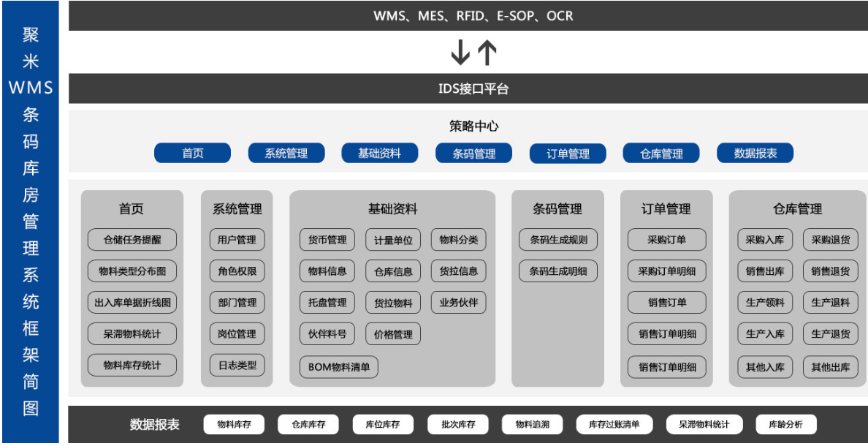Click 业务伙伴 box
This screenshot has width=868, height=446.
[458, 303]
